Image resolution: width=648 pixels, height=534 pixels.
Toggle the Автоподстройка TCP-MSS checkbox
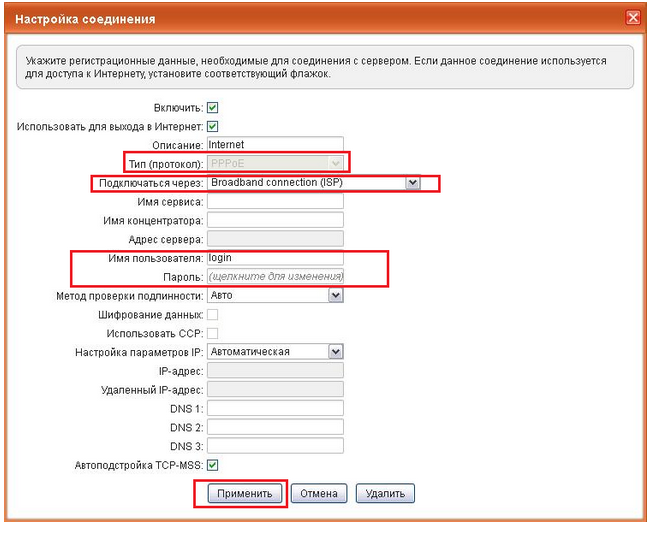pyautogui.click(x=212, y=465)
